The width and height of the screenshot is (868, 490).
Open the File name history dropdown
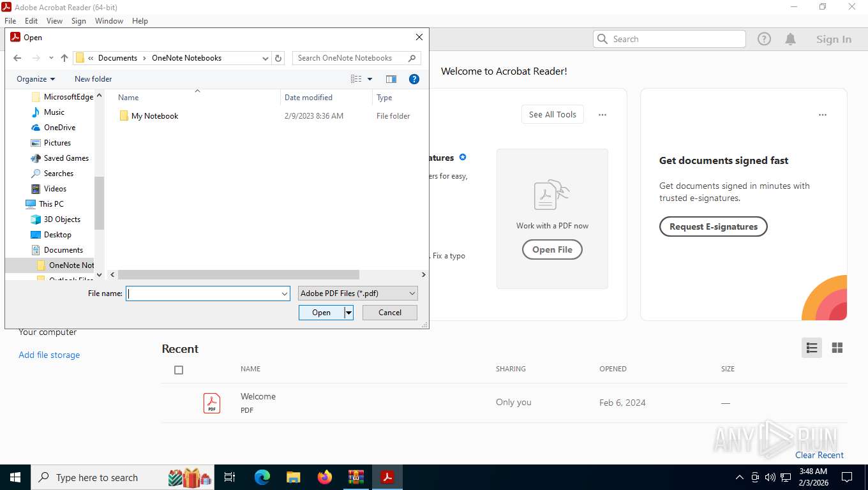tap(285, 293)
